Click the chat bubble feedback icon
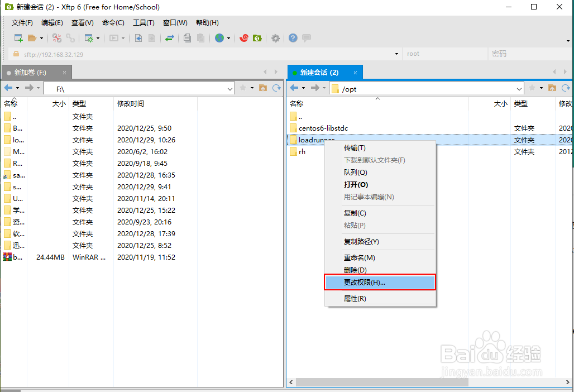Viewport: 574px width, 392px height. pyautogui.click(x=307, y=38)
